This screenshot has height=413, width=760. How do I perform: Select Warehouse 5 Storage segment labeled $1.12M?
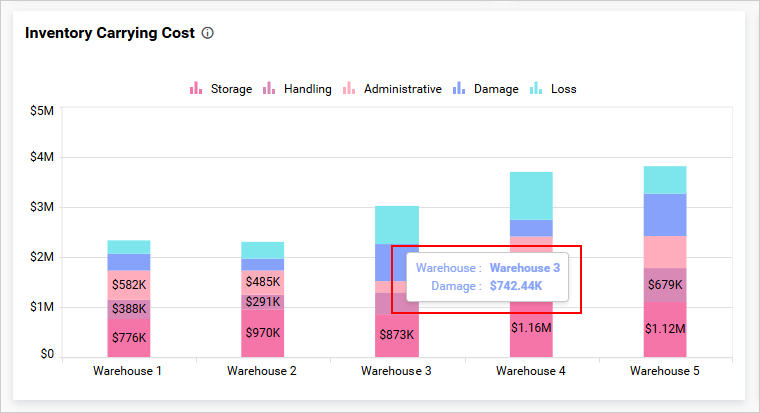pyautogui.click(x=665, y=329)
